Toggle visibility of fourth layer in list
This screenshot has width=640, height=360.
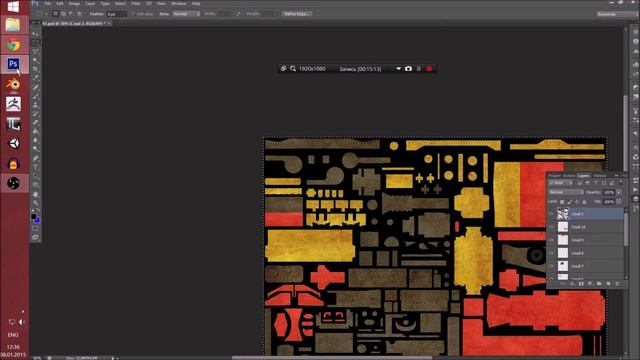551,253
